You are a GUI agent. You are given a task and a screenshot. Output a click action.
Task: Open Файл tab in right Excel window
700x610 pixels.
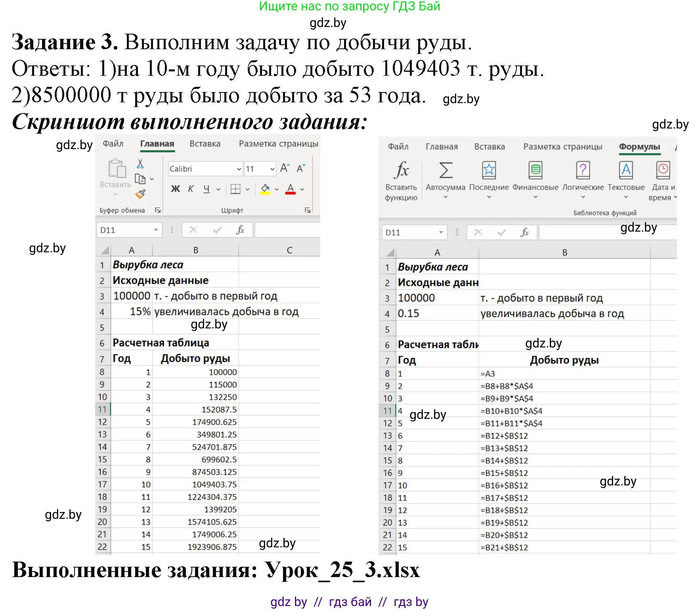398,147
